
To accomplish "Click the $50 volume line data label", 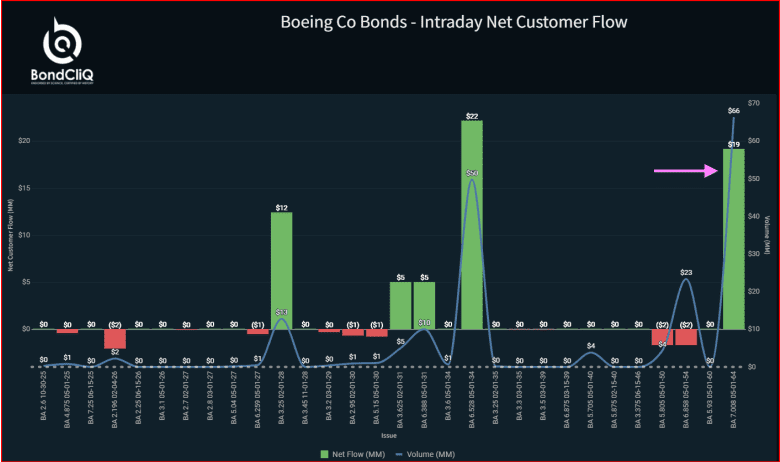I will (472, 173).
